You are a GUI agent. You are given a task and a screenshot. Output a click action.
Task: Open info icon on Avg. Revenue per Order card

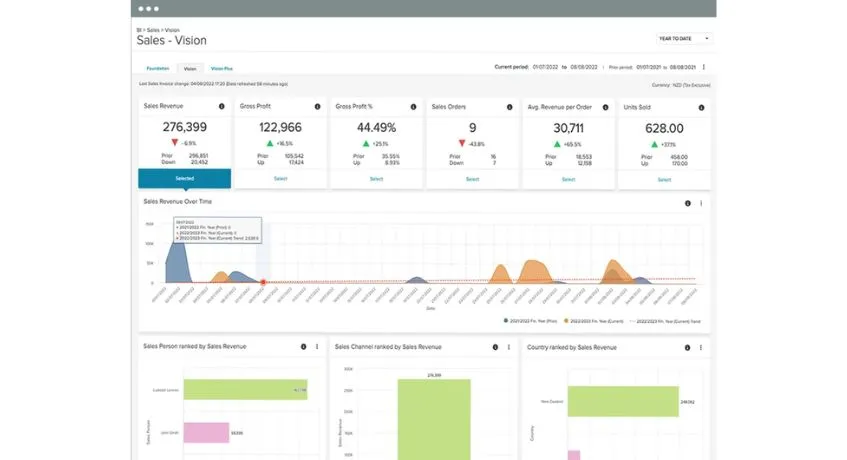606,107
